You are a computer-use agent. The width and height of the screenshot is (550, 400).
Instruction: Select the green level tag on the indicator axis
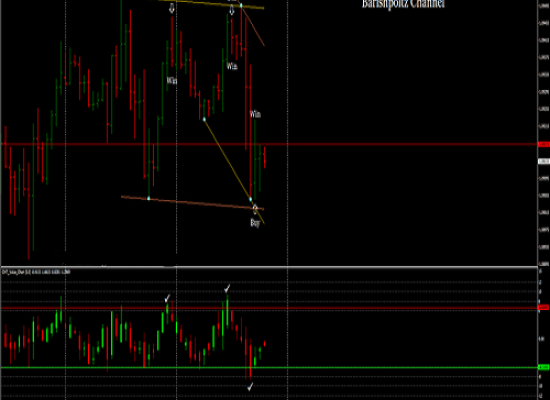544,367
